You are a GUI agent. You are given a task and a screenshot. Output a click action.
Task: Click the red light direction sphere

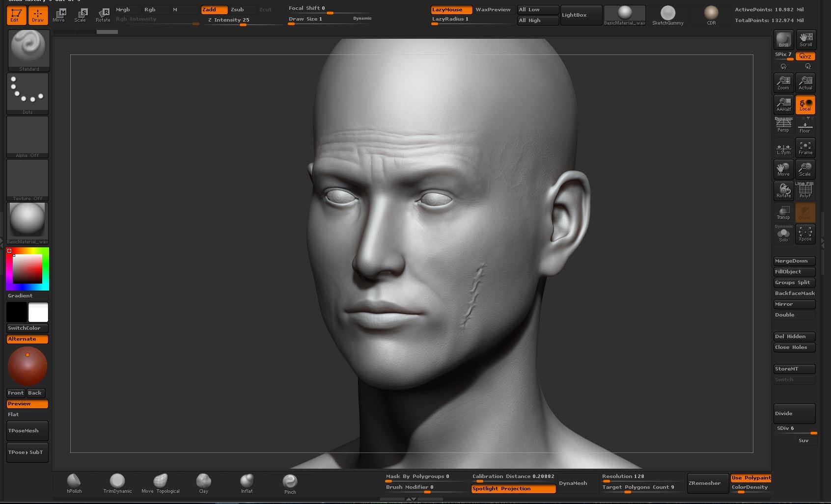click(28, 366)
